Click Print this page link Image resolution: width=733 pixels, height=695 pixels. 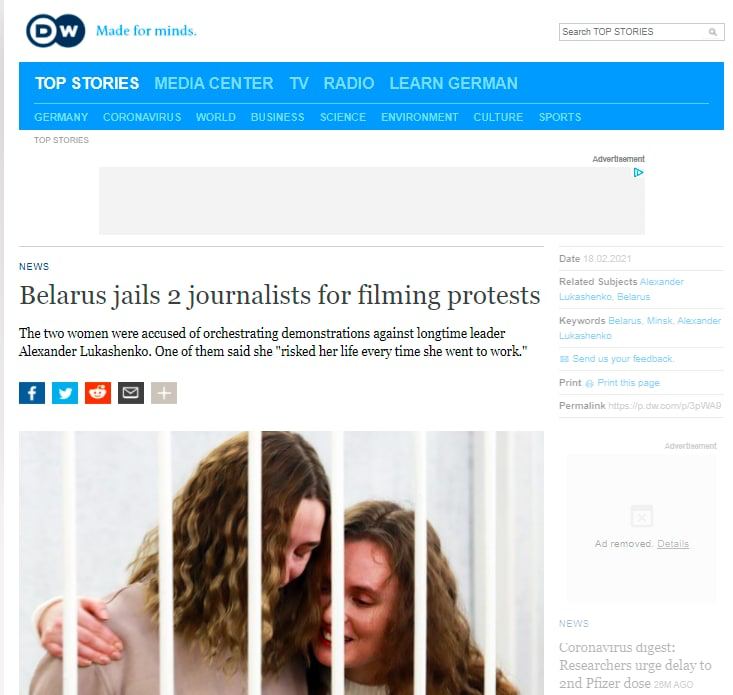pyautogui.click(x=628, y=383)
